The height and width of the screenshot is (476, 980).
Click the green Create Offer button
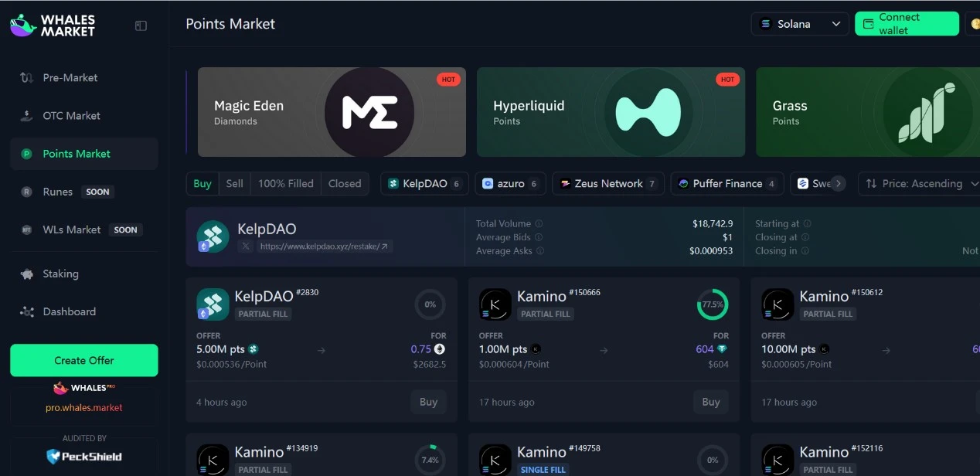tap(83, 360)
